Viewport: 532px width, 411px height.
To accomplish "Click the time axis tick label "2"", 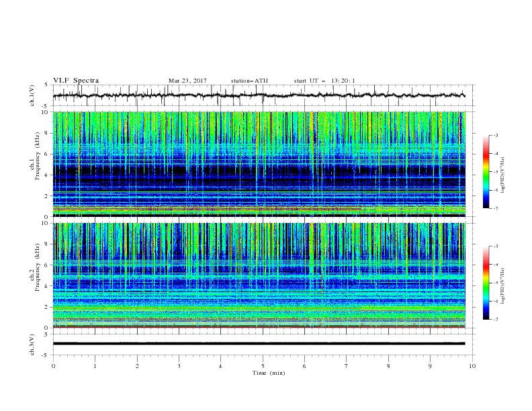I will pyautogui.click(x=137, y=366).
